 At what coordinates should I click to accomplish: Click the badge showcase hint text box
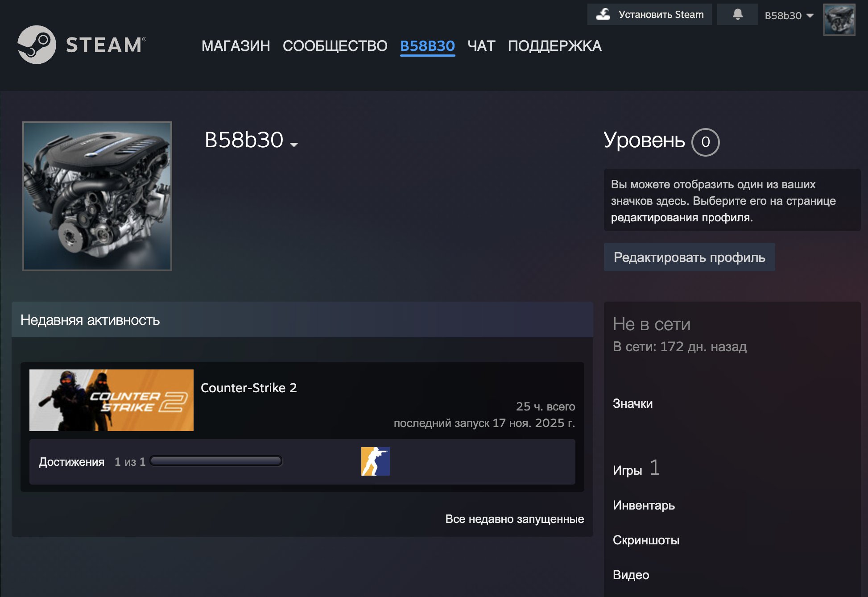tap(732, 200)
